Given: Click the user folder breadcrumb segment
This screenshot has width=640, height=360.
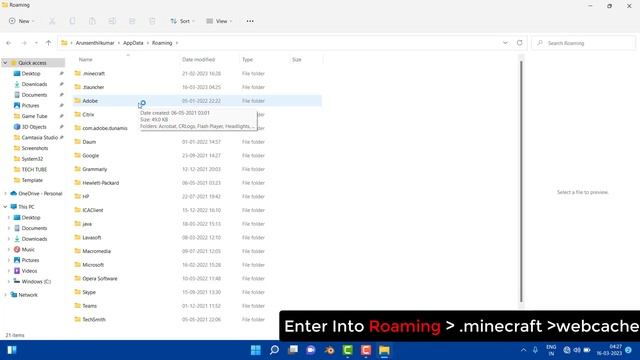Looking at the screenshot, I should click(95, 43).
